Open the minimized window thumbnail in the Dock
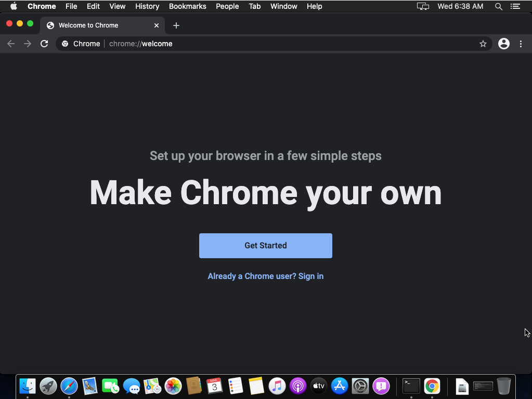 coord(483,386)
